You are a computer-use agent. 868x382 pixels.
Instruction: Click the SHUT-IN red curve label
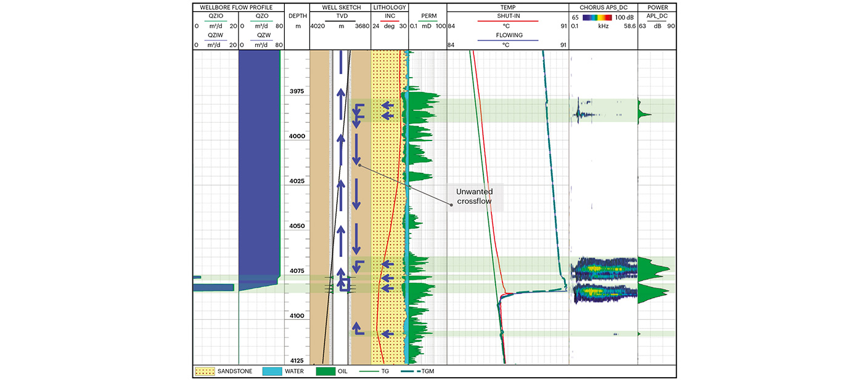click(508, 16)
